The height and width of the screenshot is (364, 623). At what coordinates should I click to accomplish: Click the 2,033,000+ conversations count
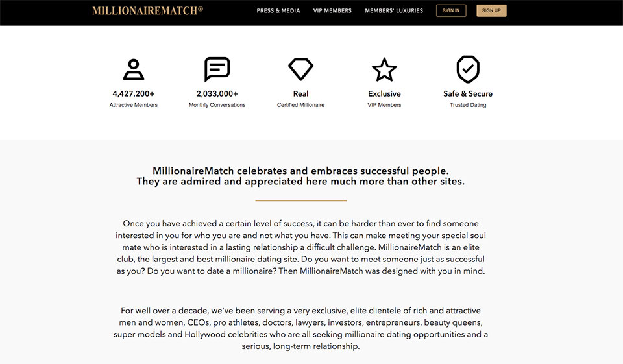tap(217, 93)
